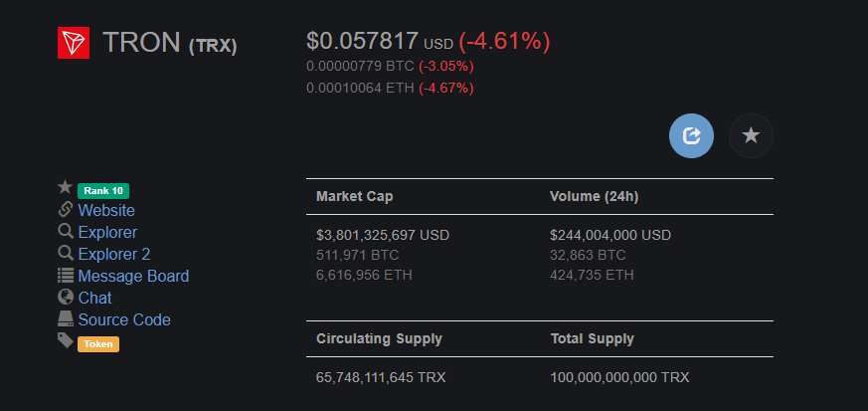Click the magnifier icon beside Explorer

point(66,231)
